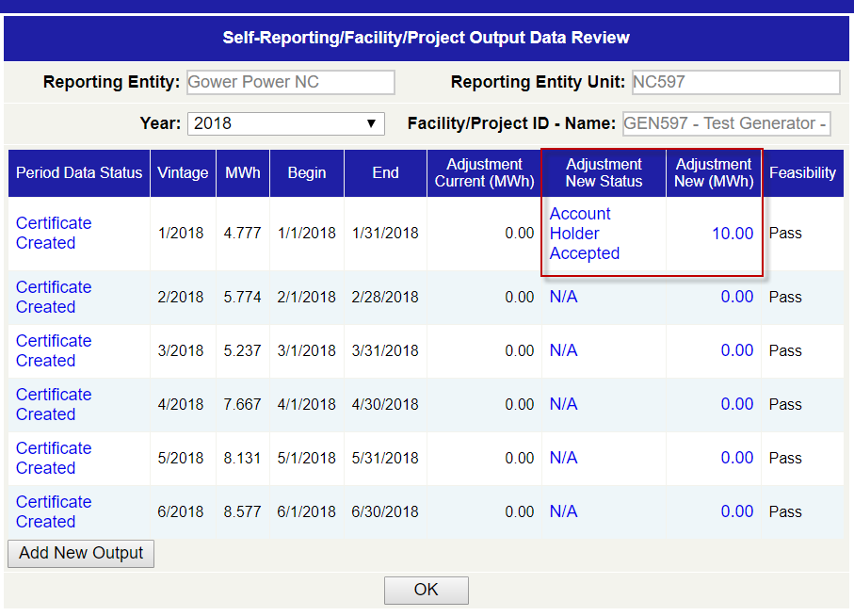
Task: Click 0.00 Adjustment New for 3/2018
Action: (736, 350)
